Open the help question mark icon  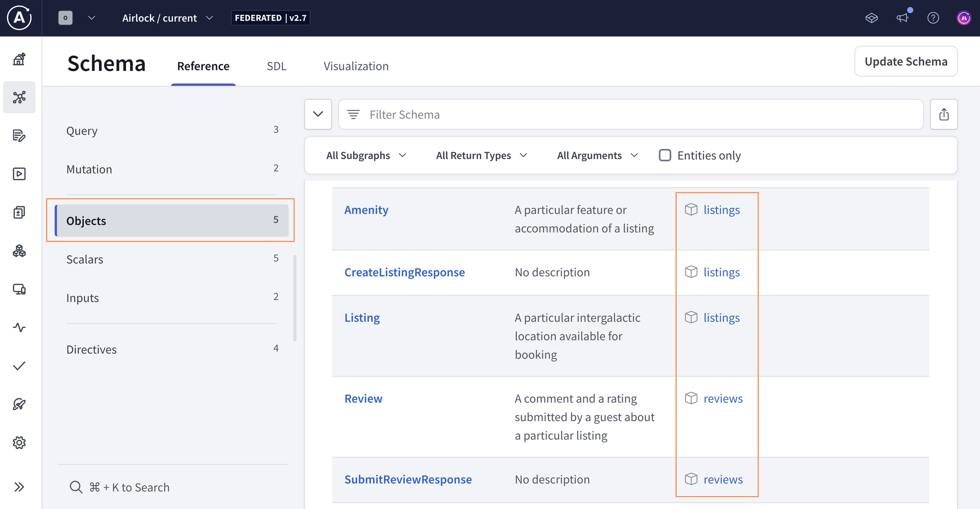click(933, 18)
